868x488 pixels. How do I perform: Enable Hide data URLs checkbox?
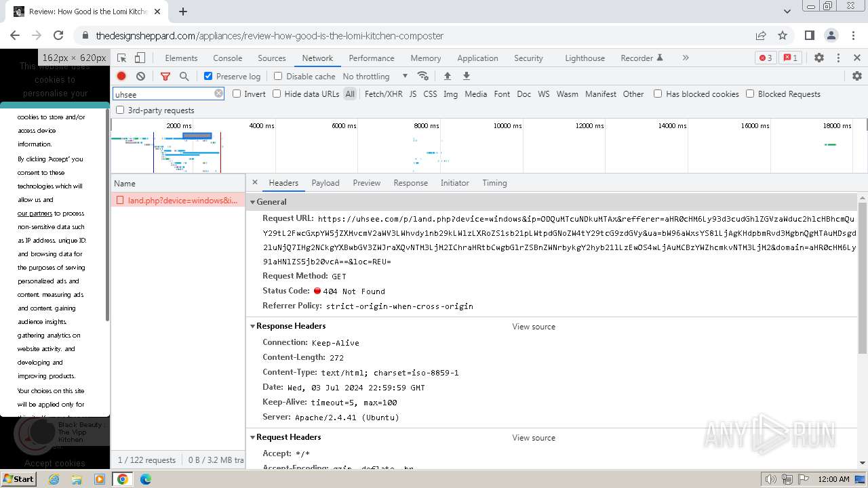277,94
